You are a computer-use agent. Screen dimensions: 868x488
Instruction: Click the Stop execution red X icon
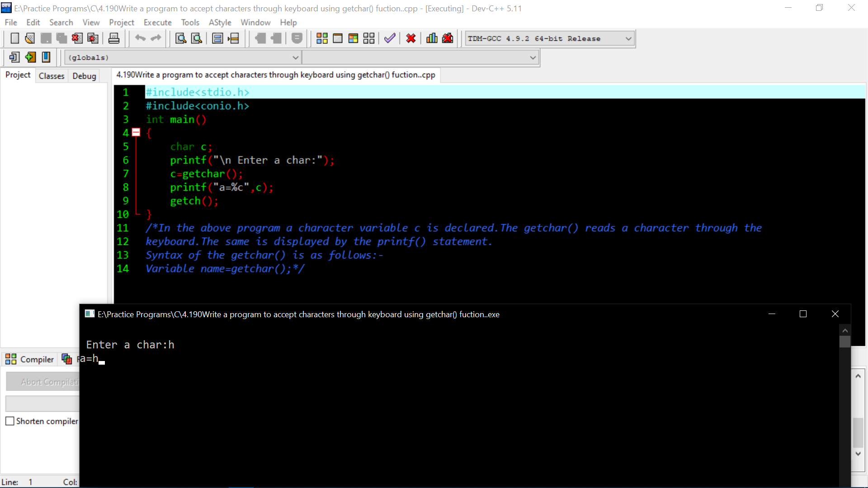click(411, 38)
